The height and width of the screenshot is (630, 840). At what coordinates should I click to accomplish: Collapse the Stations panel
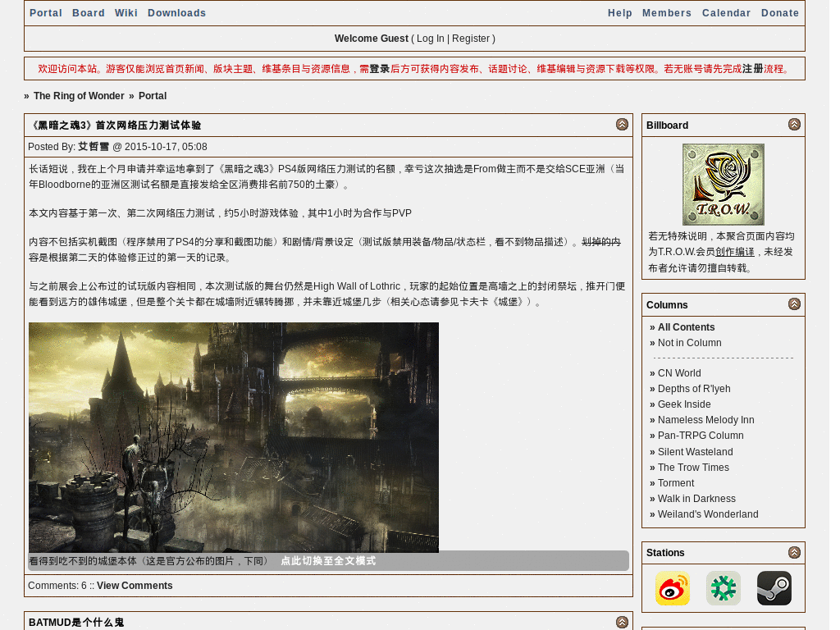(x=794, y=553)
